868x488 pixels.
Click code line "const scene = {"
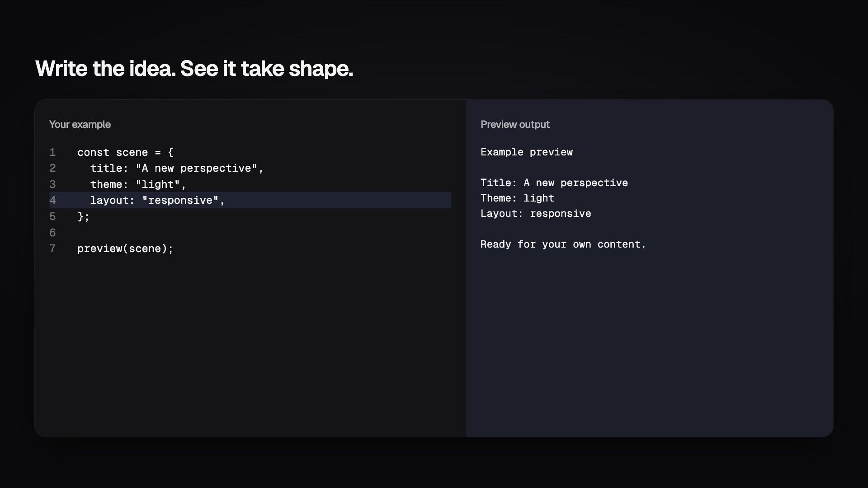pos(125,152)
